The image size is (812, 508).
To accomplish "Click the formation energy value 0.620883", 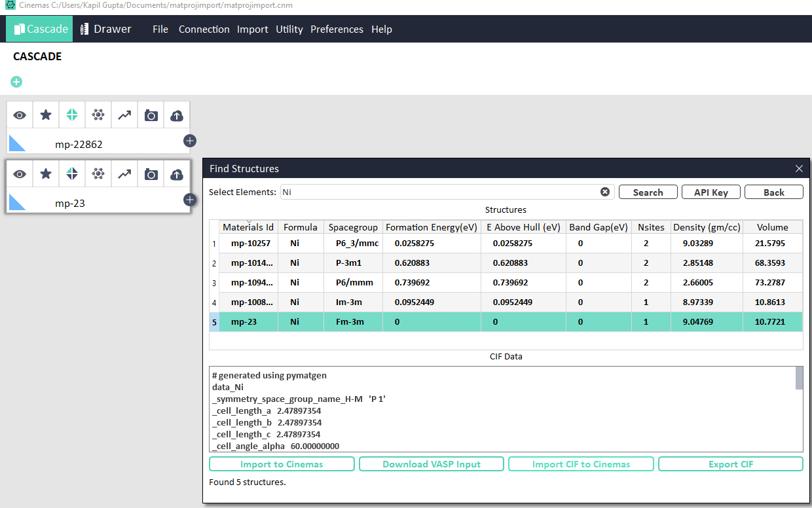I will point(412,263).
